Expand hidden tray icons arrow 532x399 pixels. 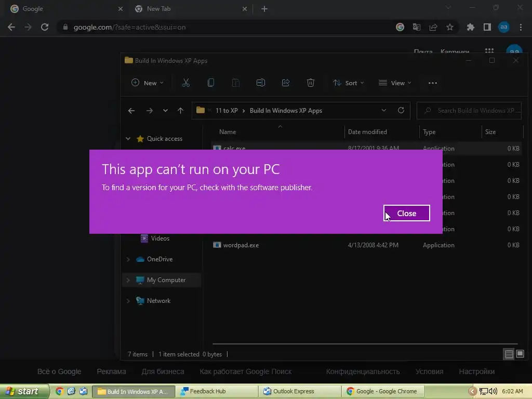[472, 392]
